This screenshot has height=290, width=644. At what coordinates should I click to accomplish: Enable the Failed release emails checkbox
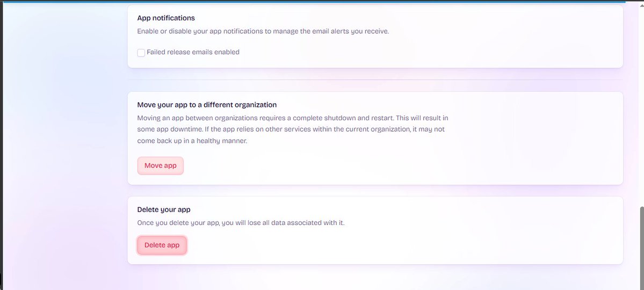pyautogui.click(x=141, y=53)
